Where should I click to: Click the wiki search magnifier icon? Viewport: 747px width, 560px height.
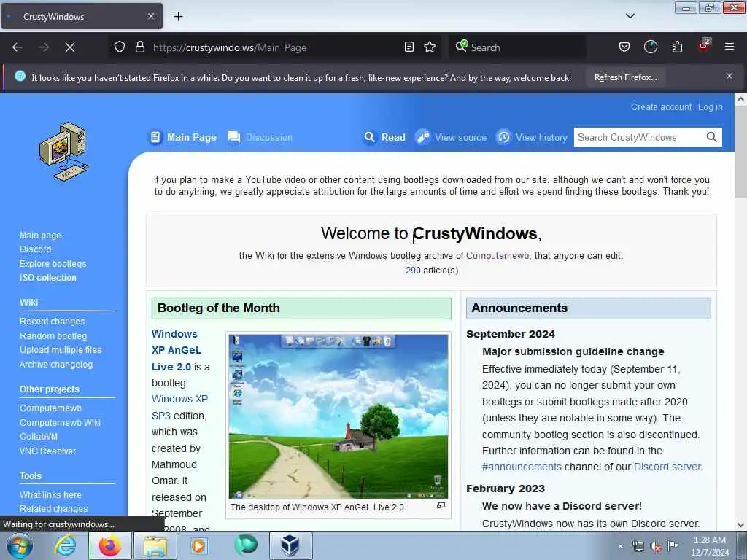click(712, 137)
